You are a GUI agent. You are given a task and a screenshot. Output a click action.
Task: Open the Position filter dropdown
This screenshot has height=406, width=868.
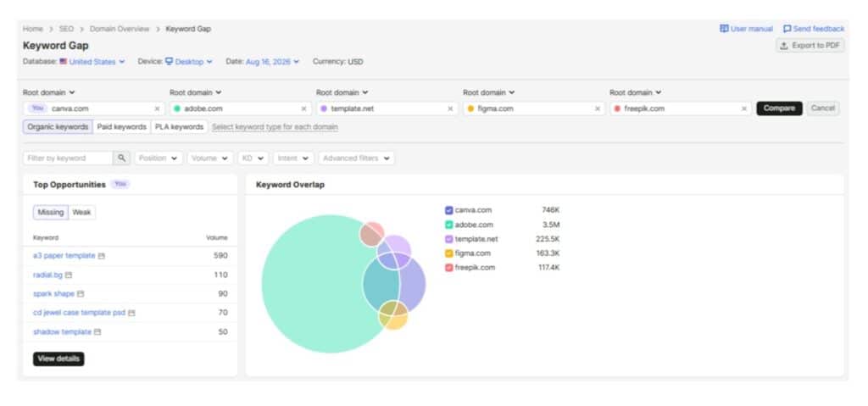coord(159,159)
